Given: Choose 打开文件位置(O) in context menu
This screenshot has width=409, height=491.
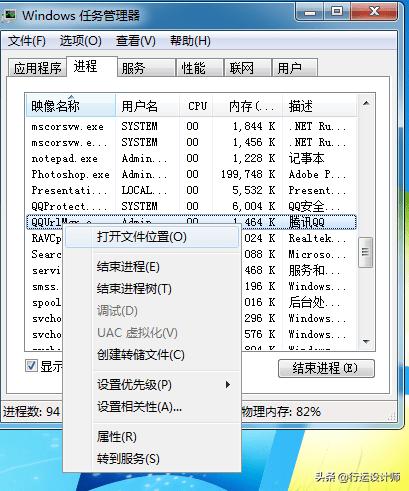Looking at the screenshot, I should pos(152,237).
